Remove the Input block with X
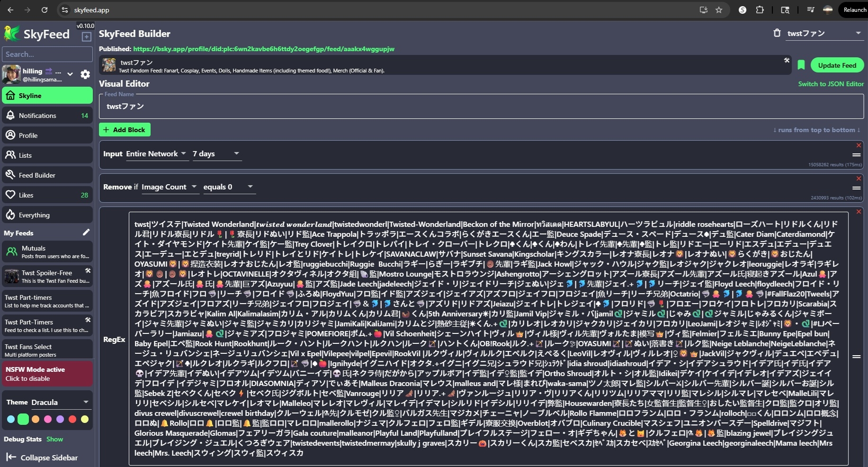The image size is (868, 467). [859, 145]
